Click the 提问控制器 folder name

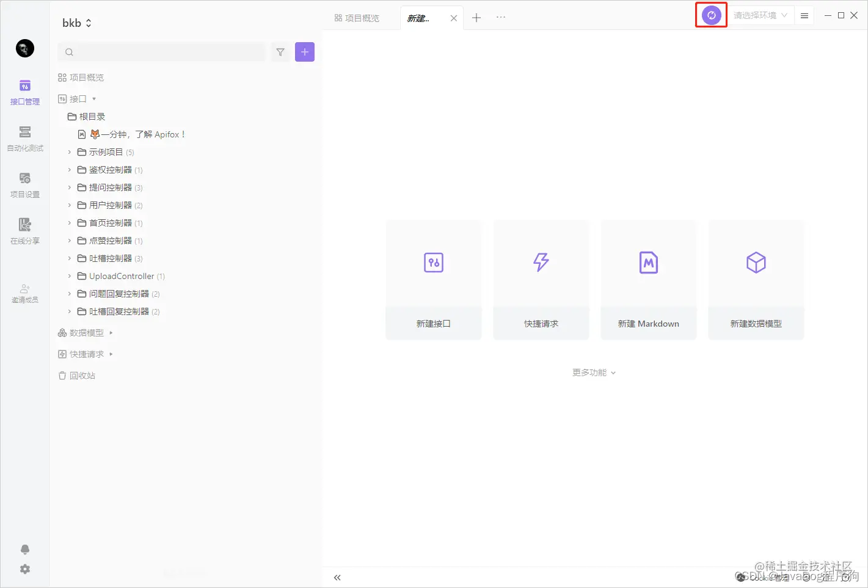111,187
